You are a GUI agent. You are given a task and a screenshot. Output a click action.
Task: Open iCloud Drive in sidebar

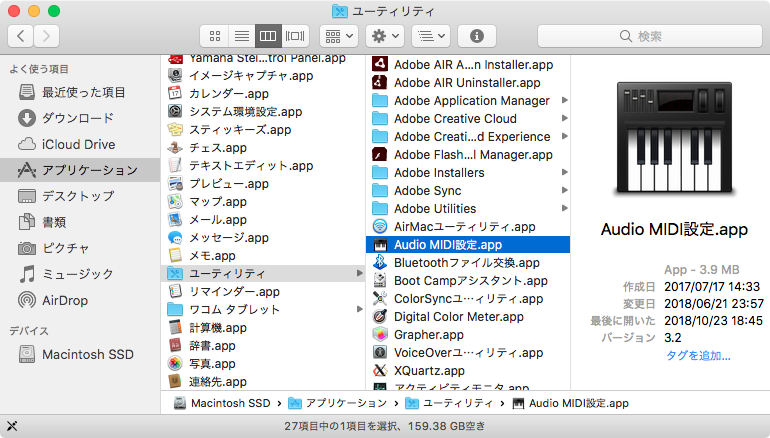coord(80,144)
